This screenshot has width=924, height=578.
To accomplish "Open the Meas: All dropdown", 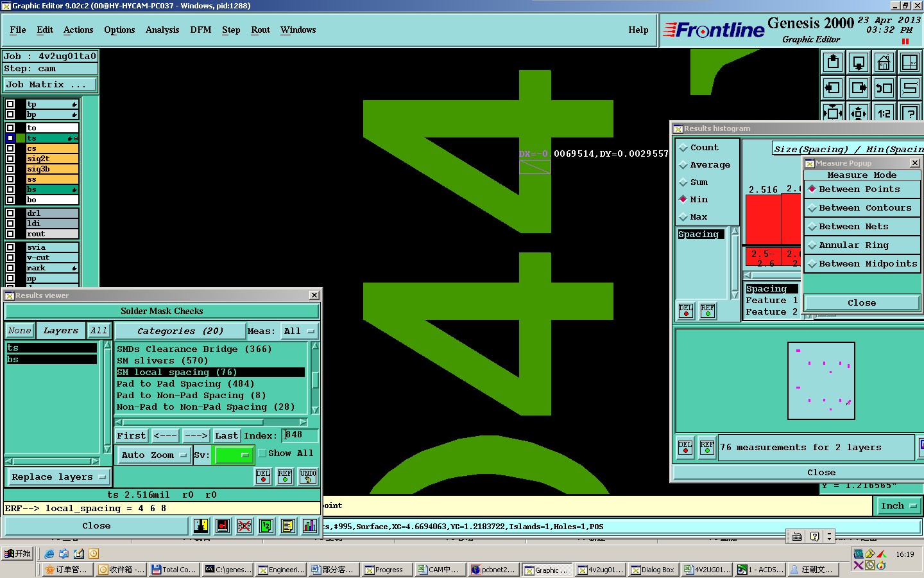I will tap(300, 331).
